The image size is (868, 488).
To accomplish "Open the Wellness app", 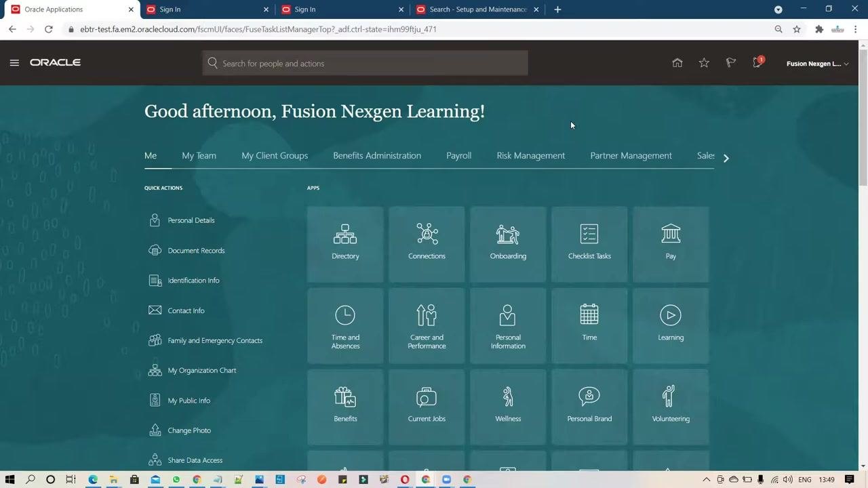I will (x=508, y=407).
